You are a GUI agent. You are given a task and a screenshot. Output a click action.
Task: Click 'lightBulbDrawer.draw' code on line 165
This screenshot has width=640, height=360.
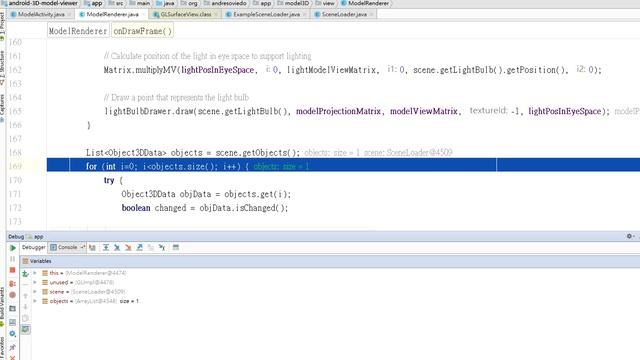point(149,111)
